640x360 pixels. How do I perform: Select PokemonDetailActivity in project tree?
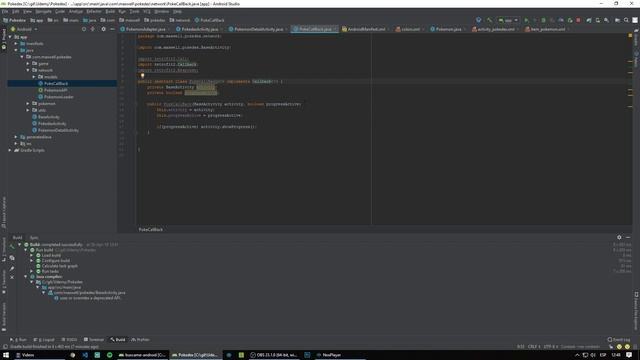[58, 130]
